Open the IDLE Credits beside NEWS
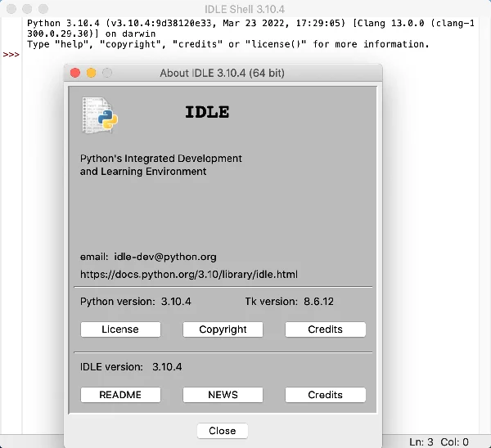Screen dimensions: 491x448 point(326,395)
